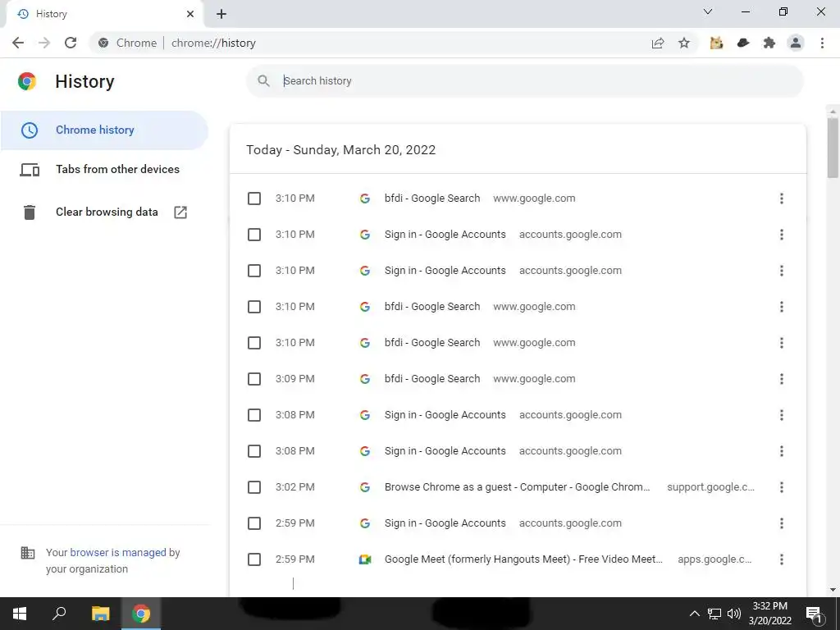Image resolution: width=840 pixels, height=630 pixels.
Task: Open the profile avatar button
Action: pyautogui.click(x=796, y=43)
